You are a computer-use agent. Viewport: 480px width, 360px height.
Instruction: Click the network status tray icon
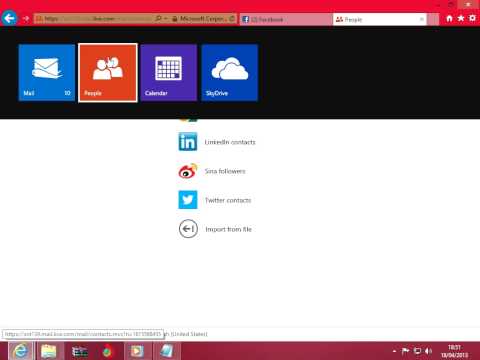417,351
